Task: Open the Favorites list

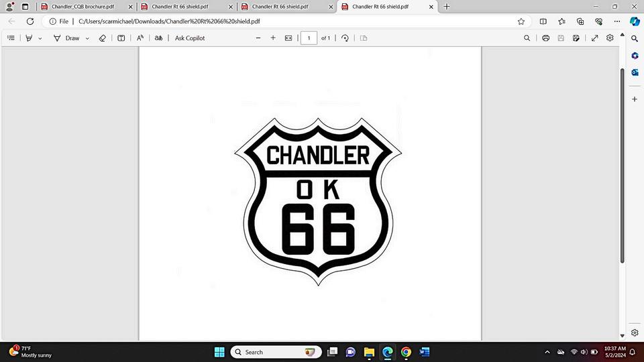Action: 561,21
